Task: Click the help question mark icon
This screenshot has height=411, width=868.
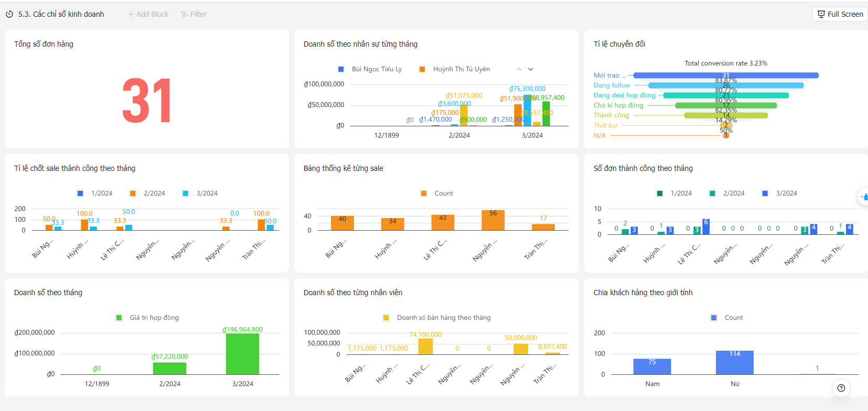Action: [841, 388]
